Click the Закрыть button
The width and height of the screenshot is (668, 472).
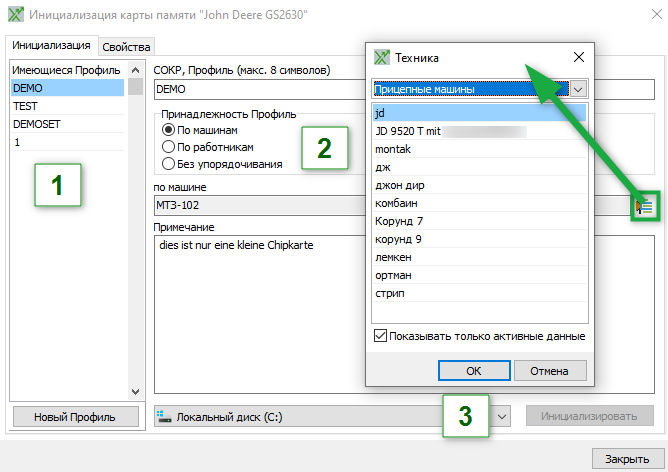[x=627, y=459]
